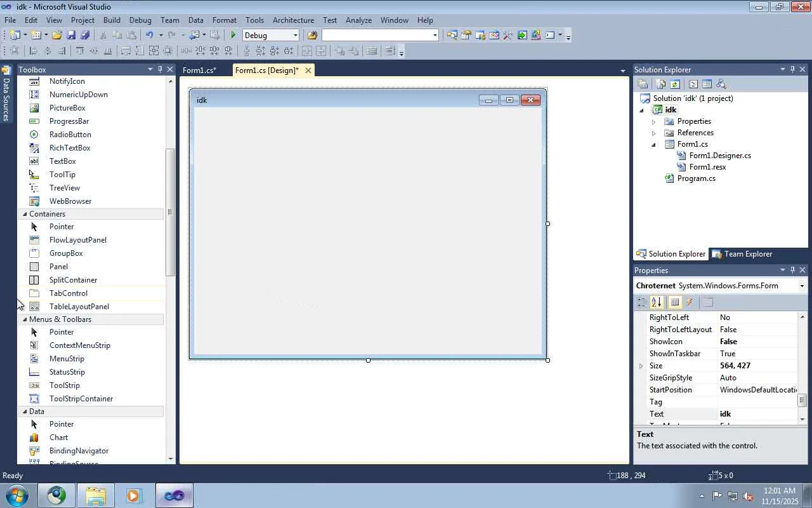Start debugging with the green play arrow
This screenshot has width=812, height=508.
pyautogui.click(x=233, y=36)
